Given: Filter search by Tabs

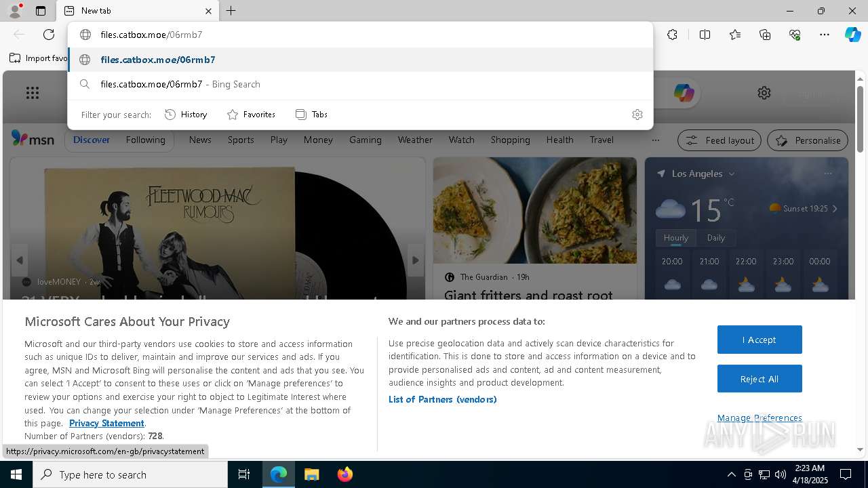Looking at the screenshot, I should point(312,115).
